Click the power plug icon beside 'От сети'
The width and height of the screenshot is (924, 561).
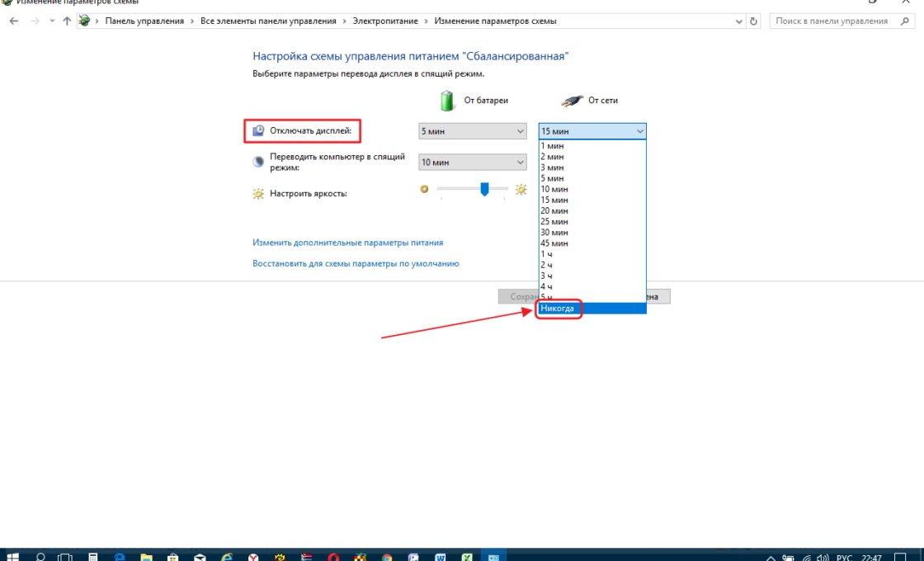[x=572, y=101]
